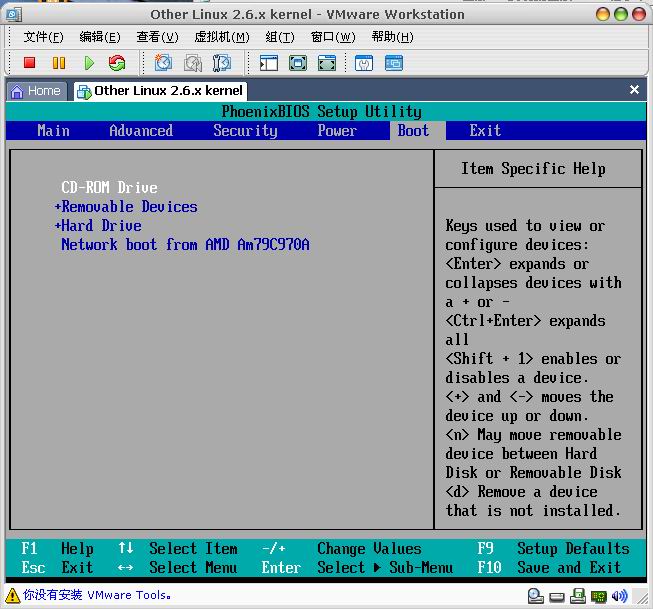Open the 文件(F) menu
The width and height of the screenshot is (653, 609).
click(43, 37)
